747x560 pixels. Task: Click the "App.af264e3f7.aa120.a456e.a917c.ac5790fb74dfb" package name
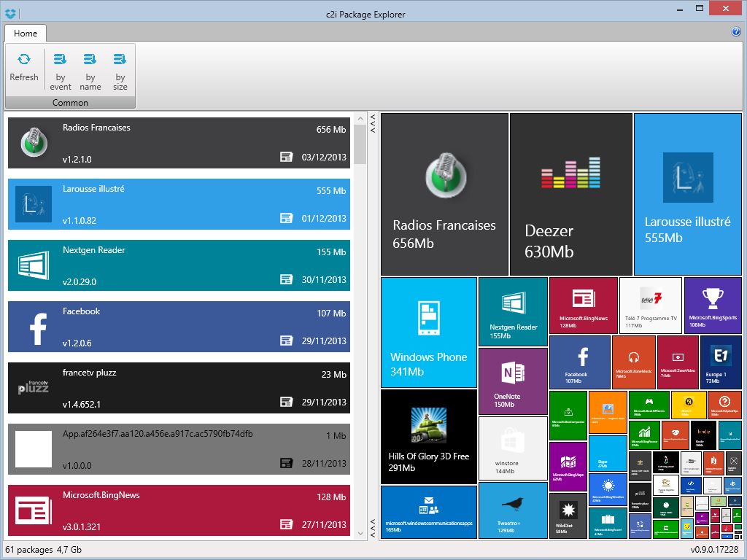tap(158, 434)
